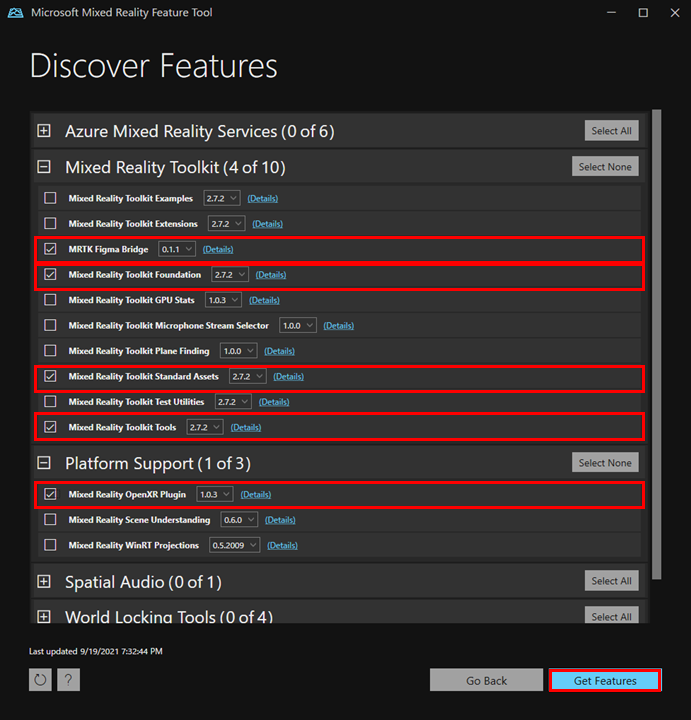Open WinRT Projections version dropdown

(235, 546)
